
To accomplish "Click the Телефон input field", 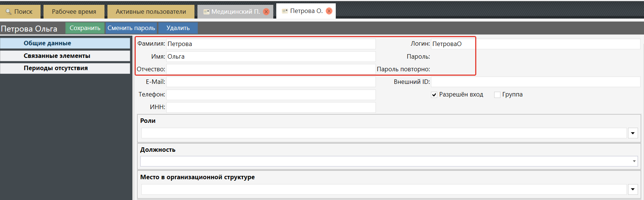I will pos(271,95).
